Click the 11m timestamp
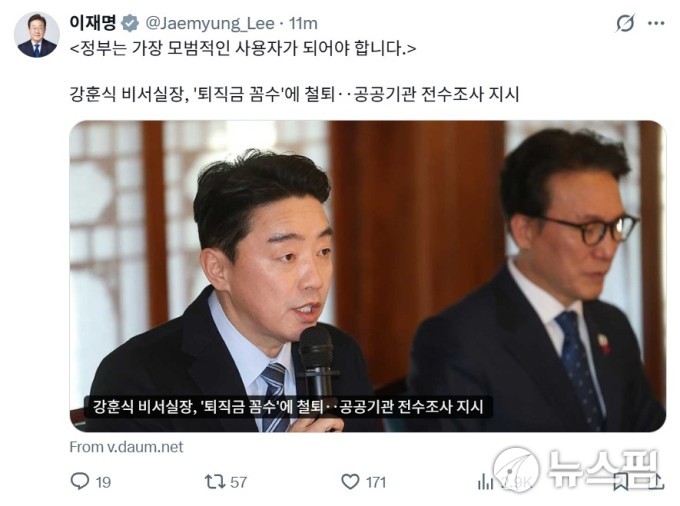This screenshot has height=506, width=680. tap(303, 23)
